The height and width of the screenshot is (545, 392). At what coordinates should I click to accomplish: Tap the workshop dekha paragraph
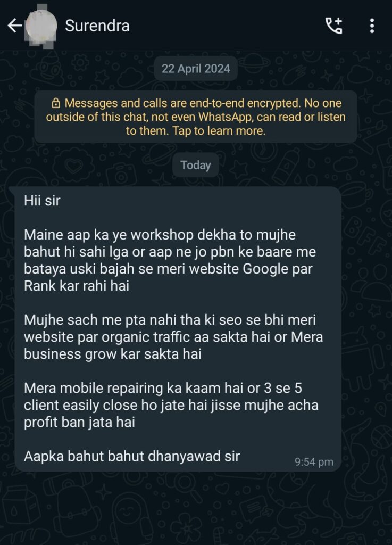tap(170, 260)
